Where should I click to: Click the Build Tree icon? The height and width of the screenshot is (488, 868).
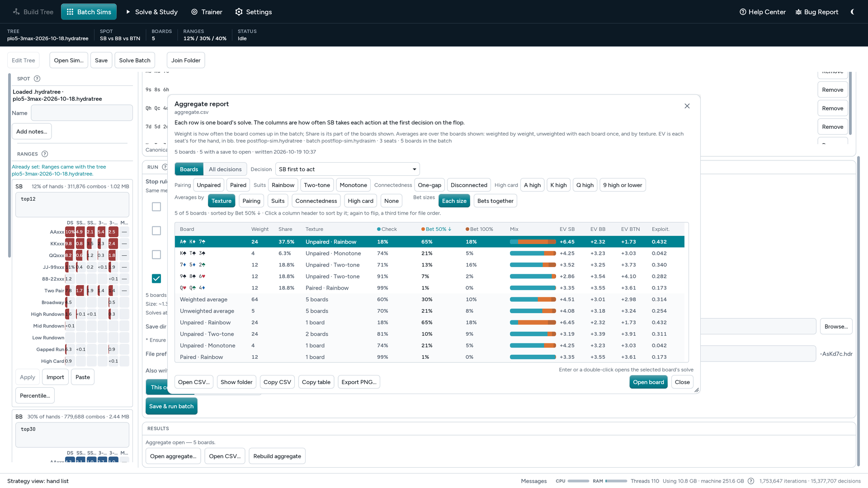tap(16, 12)
